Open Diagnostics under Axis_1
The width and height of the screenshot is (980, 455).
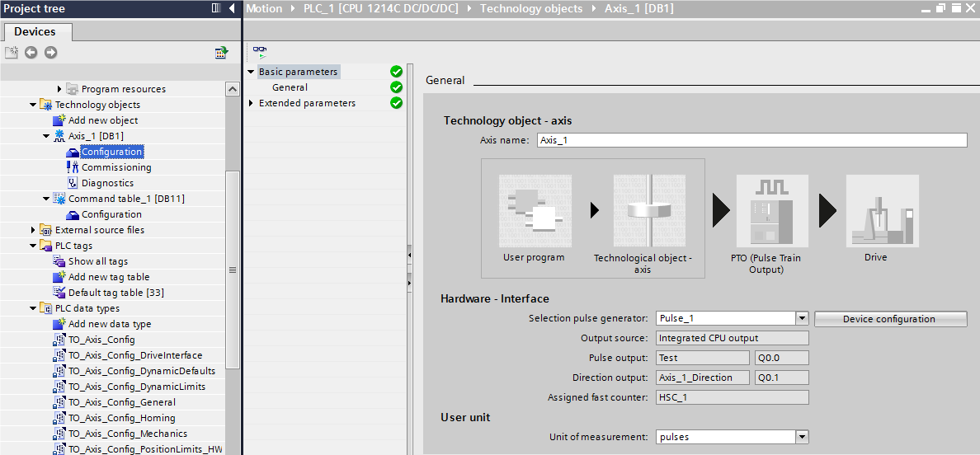[x=107, y=183]
